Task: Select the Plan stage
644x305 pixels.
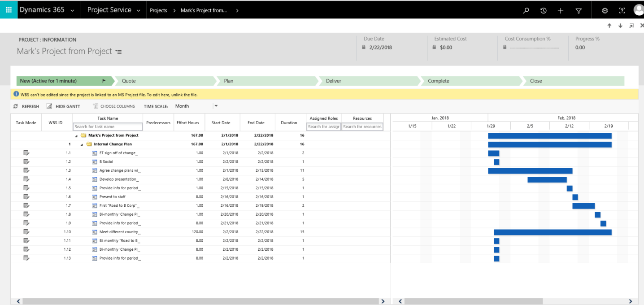Action: (267, 81)
